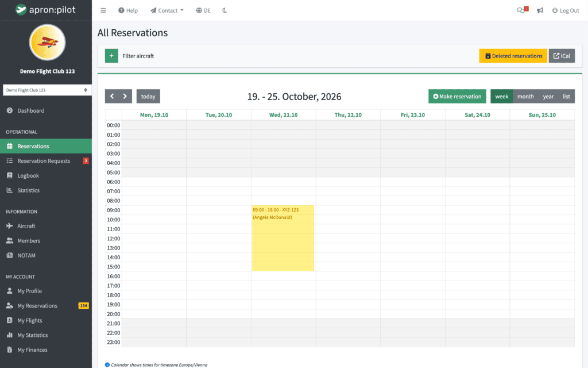588x368 pixels.
Task: Open My Reservations
Action: tap(46, 305)
